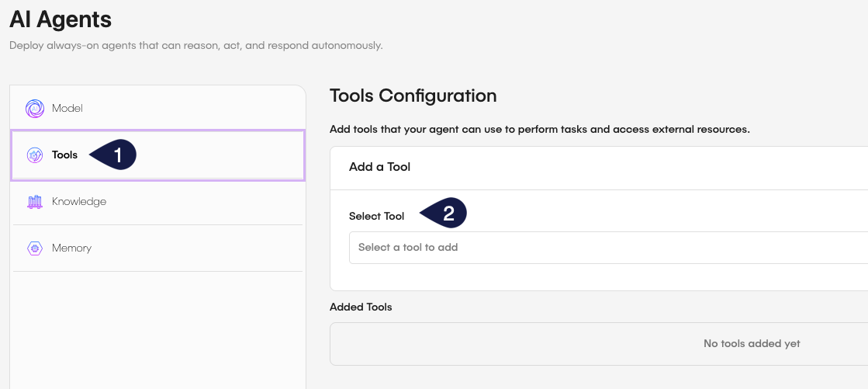
Task: Click the 'No tools added yet' placeholder
Action: pos(751,343)
